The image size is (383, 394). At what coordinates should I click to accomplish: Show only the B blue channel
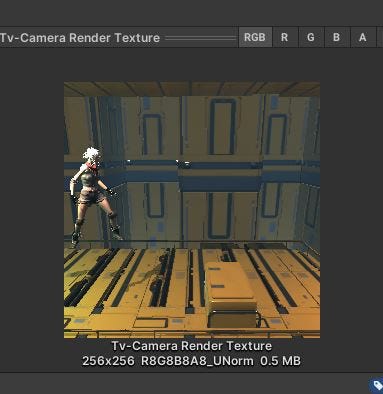click(337, 37)
